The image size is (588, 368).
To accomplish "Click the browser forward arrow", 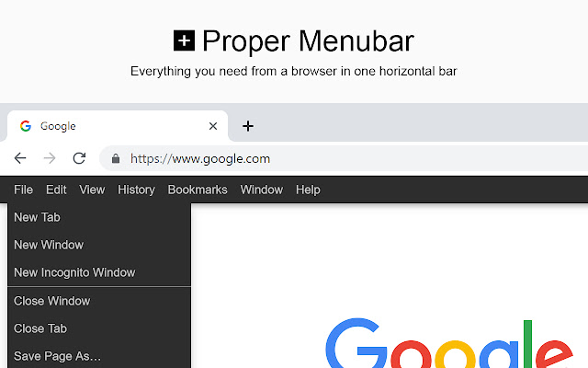I will pyautogui.click(x=50, y=158).
